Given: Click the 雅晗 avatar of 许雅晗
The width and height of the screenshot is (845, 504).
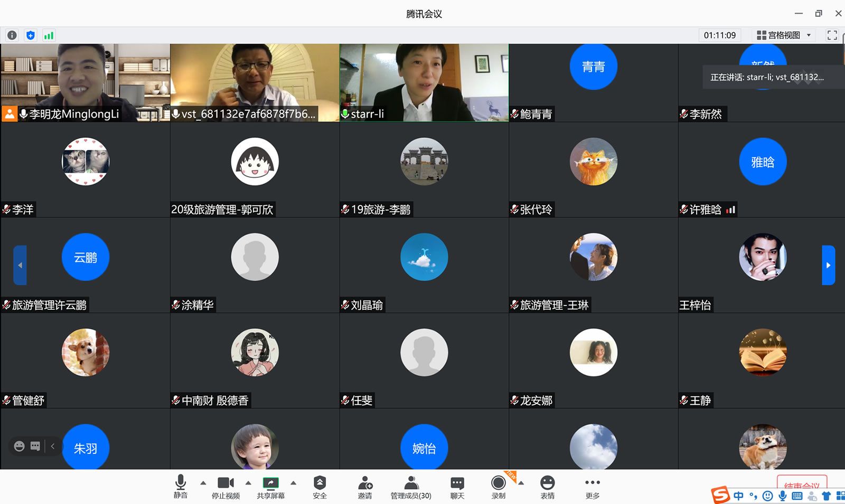Looking at the screenshot, I should pos(763,161).
